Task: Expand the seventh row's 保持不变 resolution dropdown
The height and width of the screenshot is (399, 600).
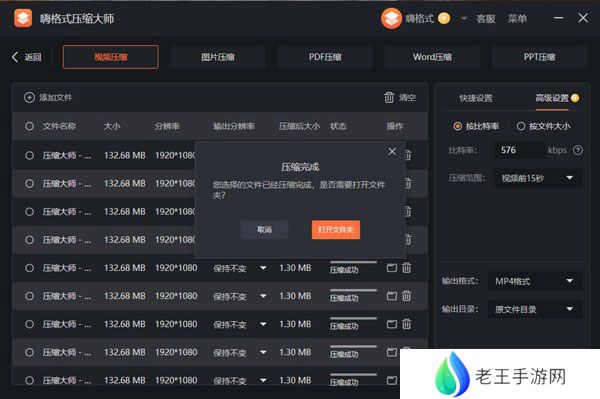Action: click(263, 324)
